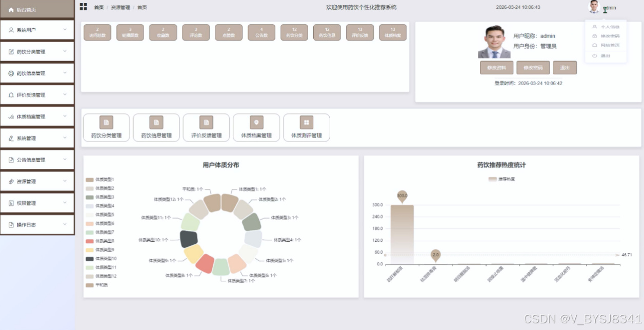
Task: Click the circular icon next to 药饮信息管理 in sidebar
Action: coord(11,73)
